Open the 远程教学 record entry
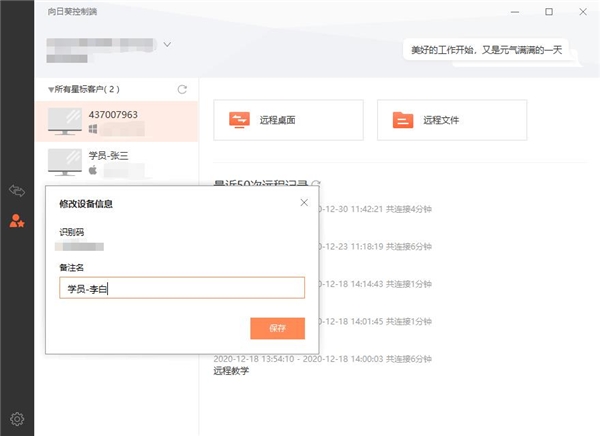Image resolution: width=600 pixels, height=436 pixels. (231, 371)
